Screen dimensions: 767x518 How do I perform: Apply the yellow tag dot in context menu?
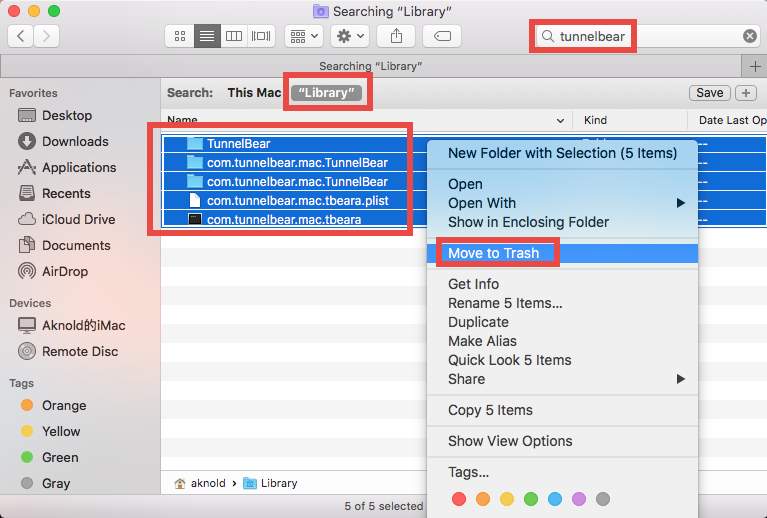coord(507,499)
